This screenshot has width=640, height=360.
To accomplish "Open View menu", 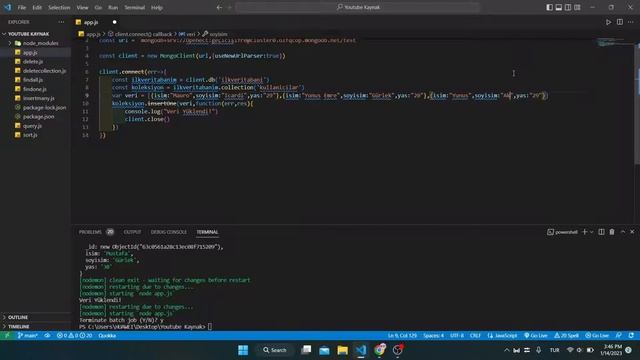I will [x=82, y=7].
